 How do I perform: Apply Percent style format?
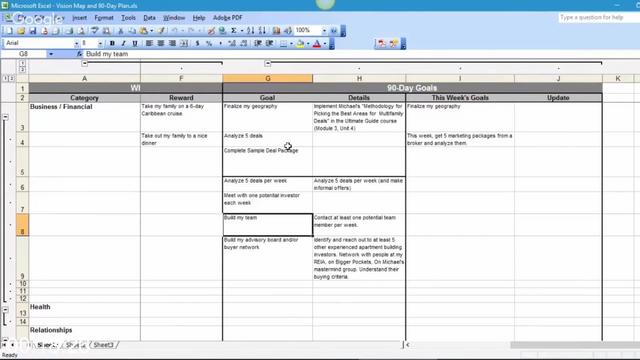209,43
